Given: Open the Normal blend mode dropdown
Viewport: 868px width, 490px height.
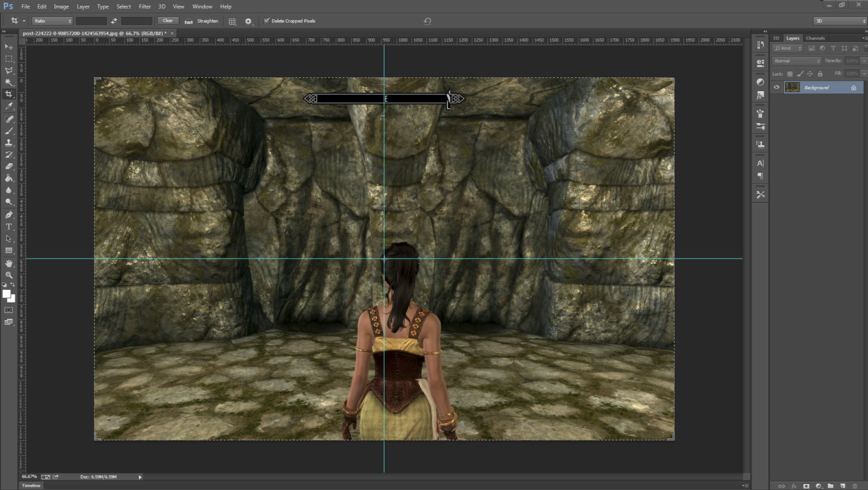Looking at the screenshot, I should [797, 61].
